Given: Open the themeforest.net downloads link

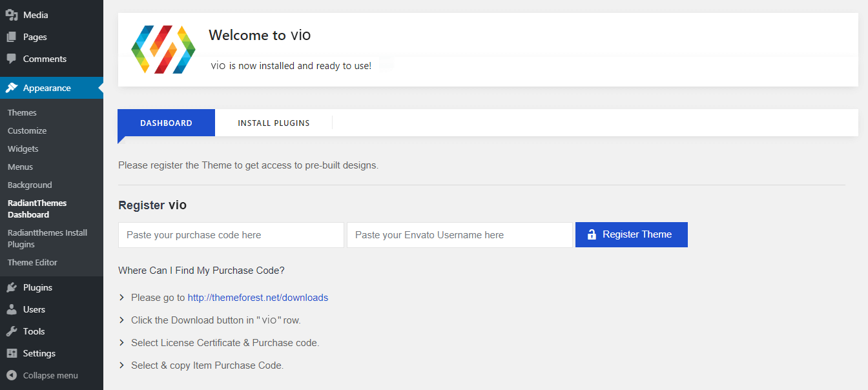Looking at the screenshot, I should coord(258,298).
